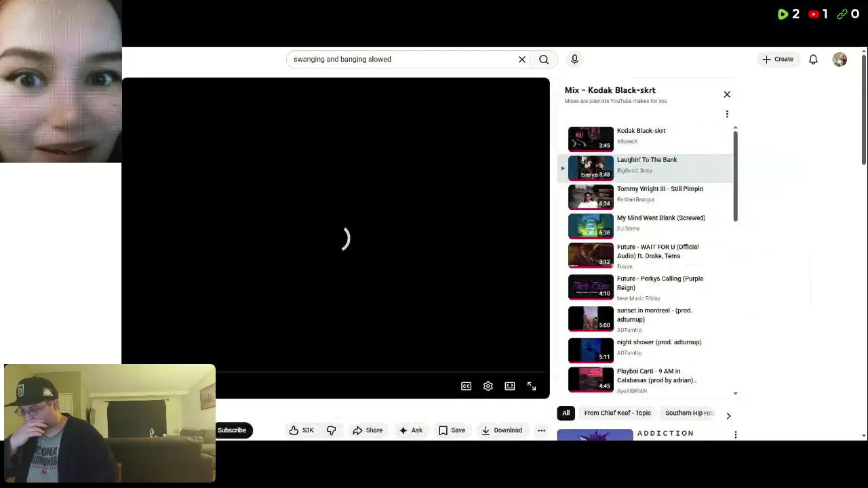Show more filter chips with arrow
Screen dimensions: 868x488
(728, 415)
